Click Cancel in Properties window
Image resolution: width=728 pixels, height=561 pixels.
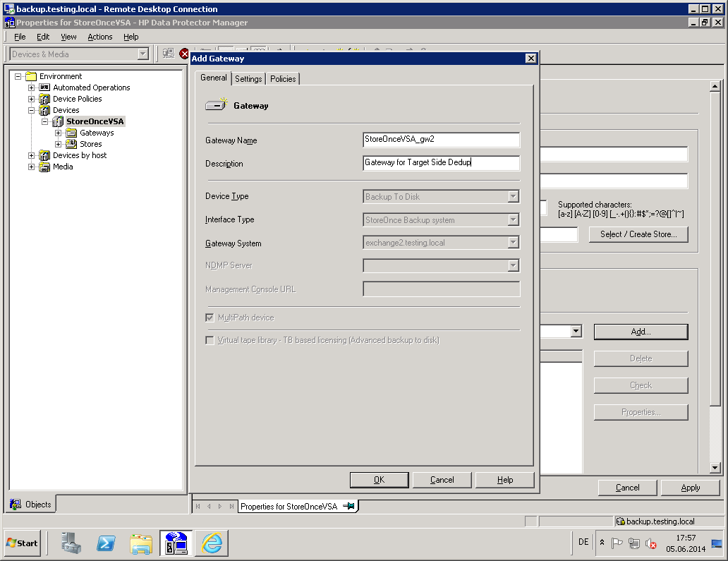627,488
